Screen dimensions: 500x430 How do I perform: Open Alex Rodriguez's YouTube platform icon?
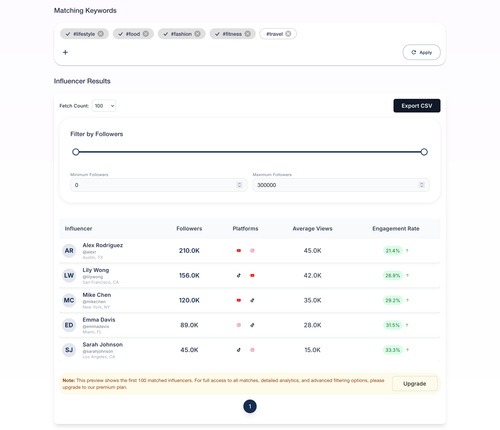click(x=239, y=251)
